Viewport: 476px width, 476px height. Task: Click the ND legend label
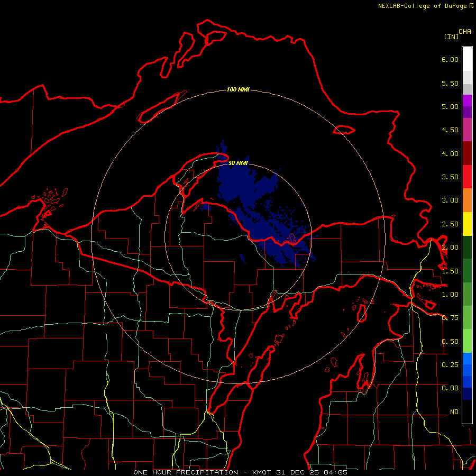454,412
